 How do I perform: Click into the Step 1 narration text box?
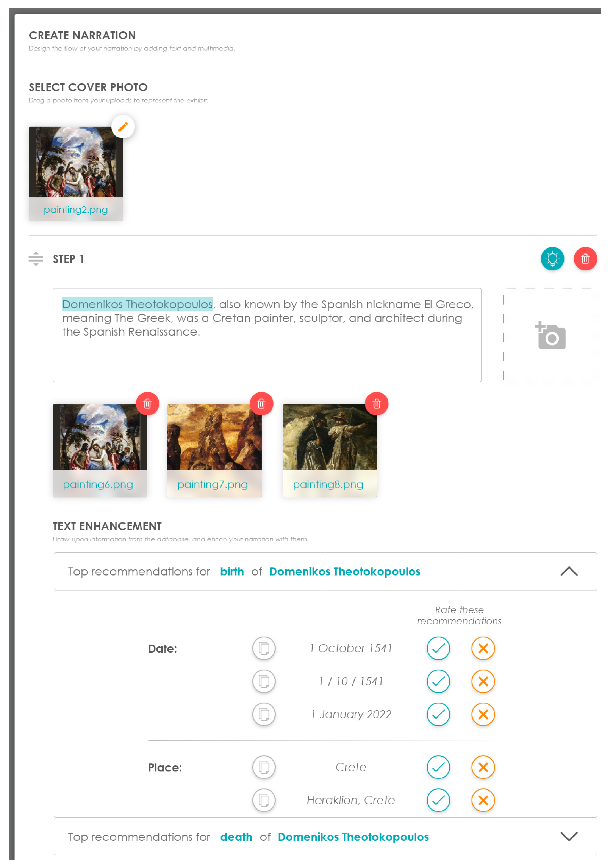[x=267, y=335]
